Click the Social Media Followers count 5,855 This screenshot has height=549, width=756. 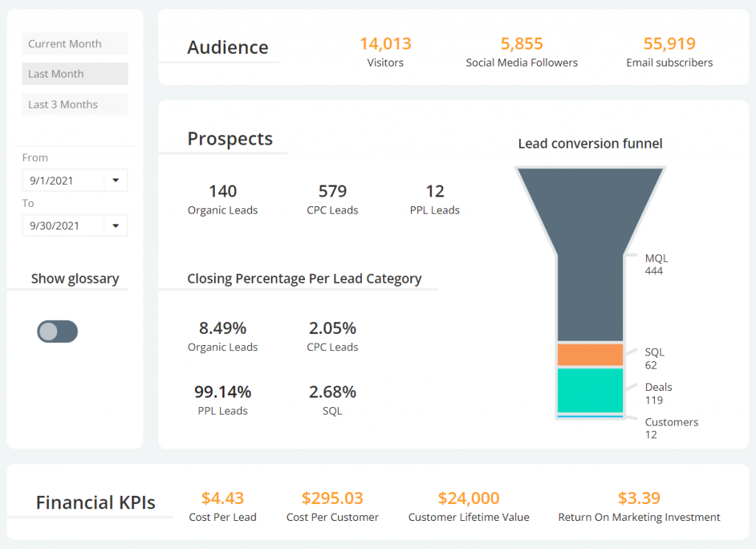point(522,44)
